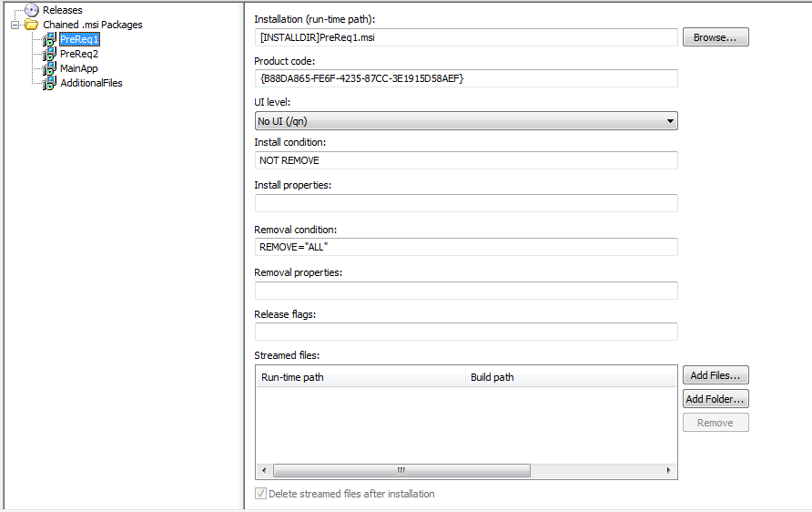Click the Install condition text field
The image size is (812, 512).
tap(466, 160)
